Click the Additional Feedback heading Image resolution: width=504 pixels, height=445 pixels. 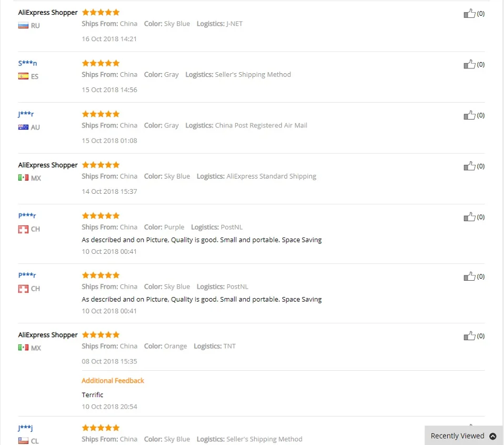tap(113, 380)
